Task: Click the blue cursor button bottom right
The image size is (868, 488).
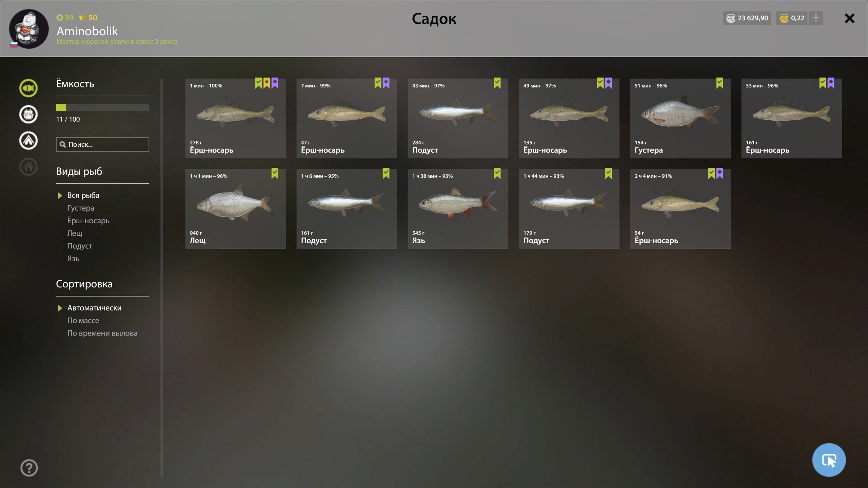Action: click(x=829, y=460)
